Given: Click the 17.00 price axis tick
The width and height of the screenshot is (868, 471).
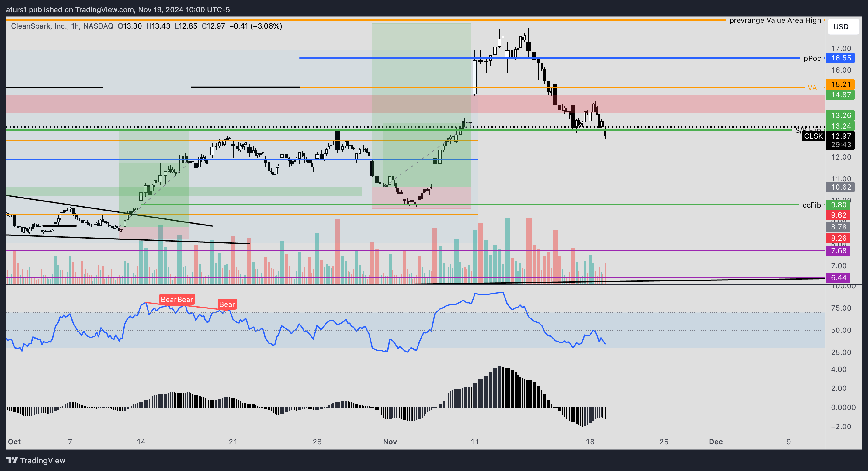Looking at the screenshot, I should (841, 49).
